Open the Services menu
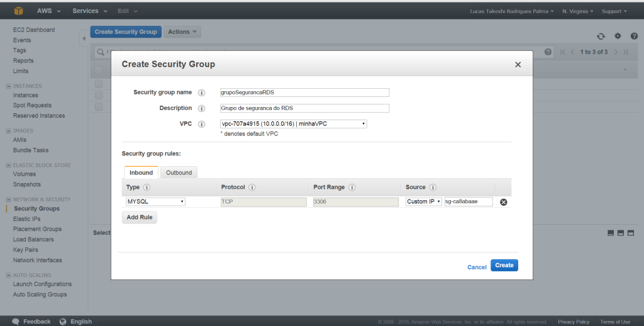Screen dimensions: 644x326 [89, 11]
